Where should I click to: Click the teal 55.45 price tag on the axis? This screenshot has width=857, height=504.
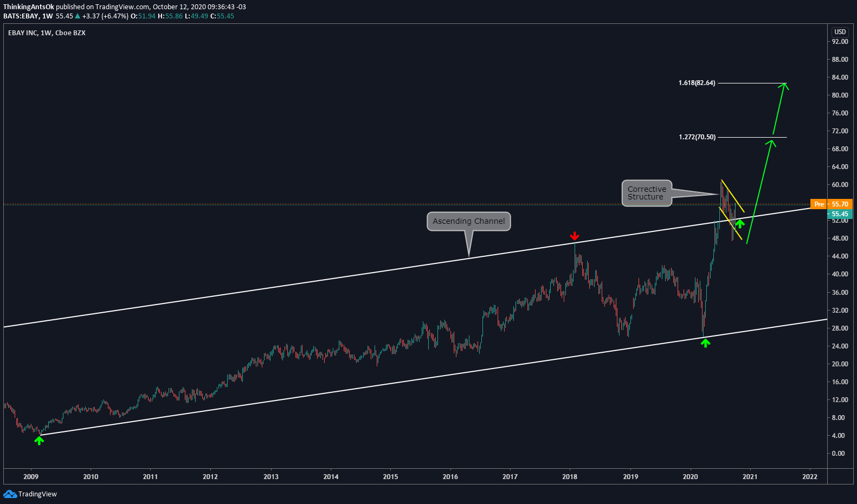tap(840, 214)
